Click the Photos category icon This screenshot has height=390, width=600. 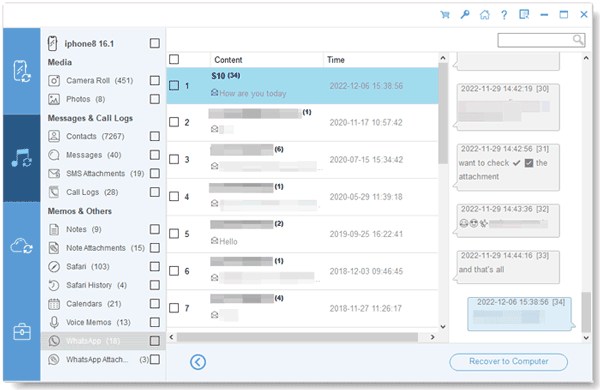click(x=54, y=100)
